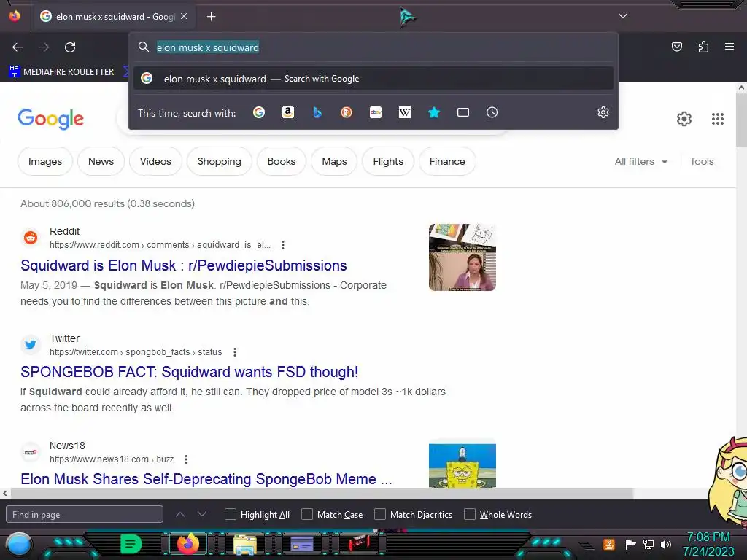Switch to the Flights filter
Viewport: 747px width, 560px height.
coord(388,161)
